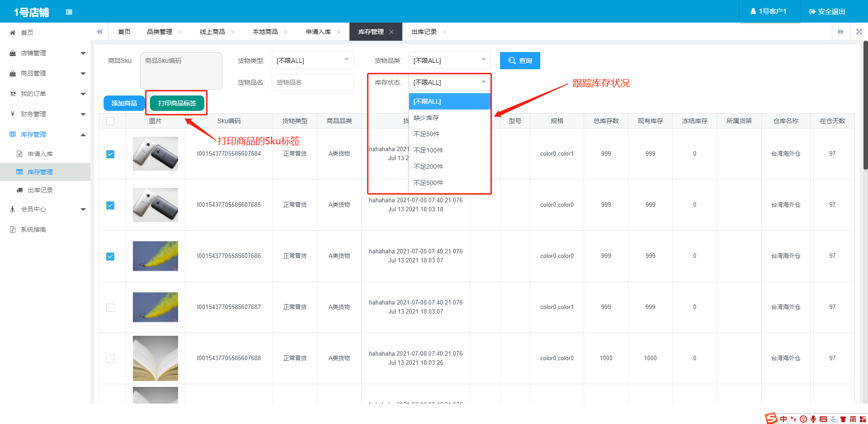
Task: Collapse the 库存管理 sidebar menu
Action: 45,134
